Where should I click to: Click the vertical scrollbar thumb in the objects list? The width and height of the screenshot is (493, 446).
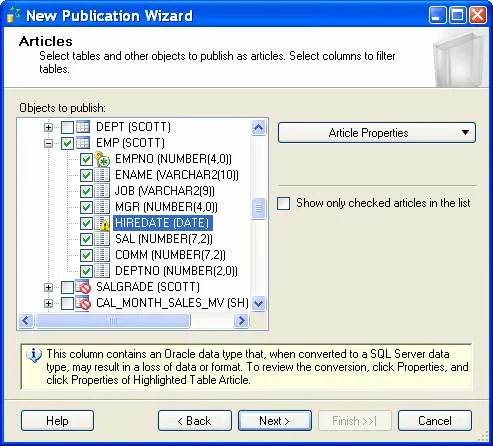(259, 209)
